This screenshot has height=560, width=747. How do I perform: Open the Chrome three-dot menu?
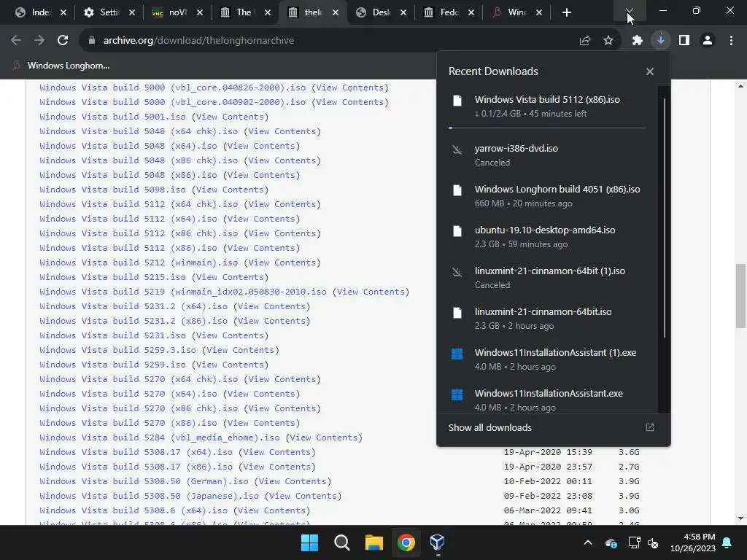tap(731, 41)
